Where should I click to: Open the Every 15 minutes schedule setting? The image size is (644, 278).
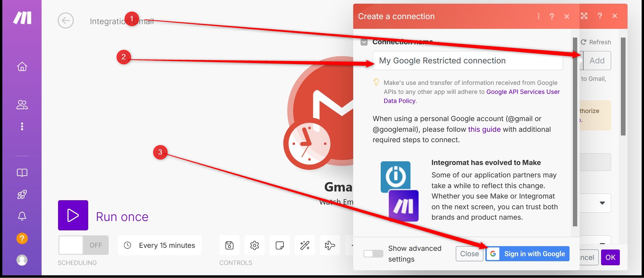[160, 245]
